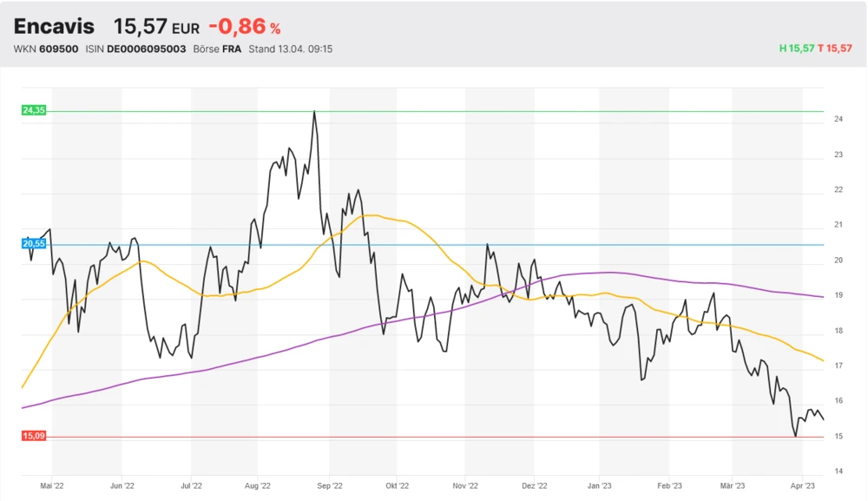The width and height of the screenshot is (868, 501).
Task: Click the price low point in late March
Action: 796,436
